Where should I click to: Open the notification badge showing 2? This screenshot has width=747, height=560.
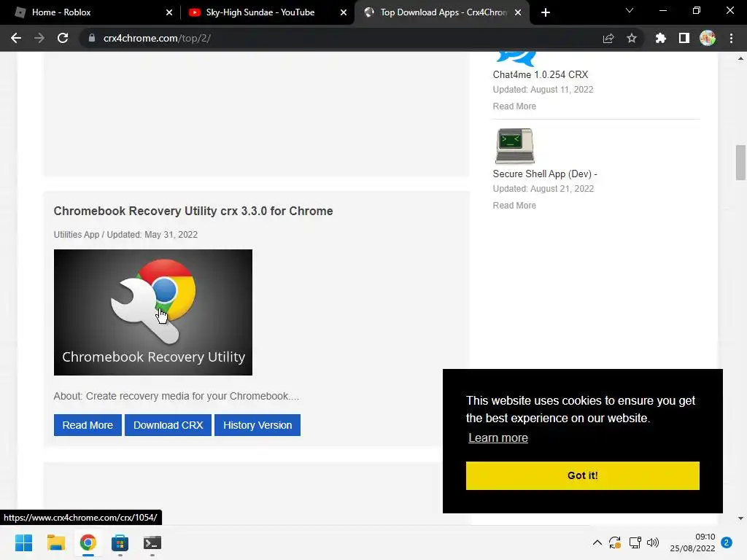point(727,542)
